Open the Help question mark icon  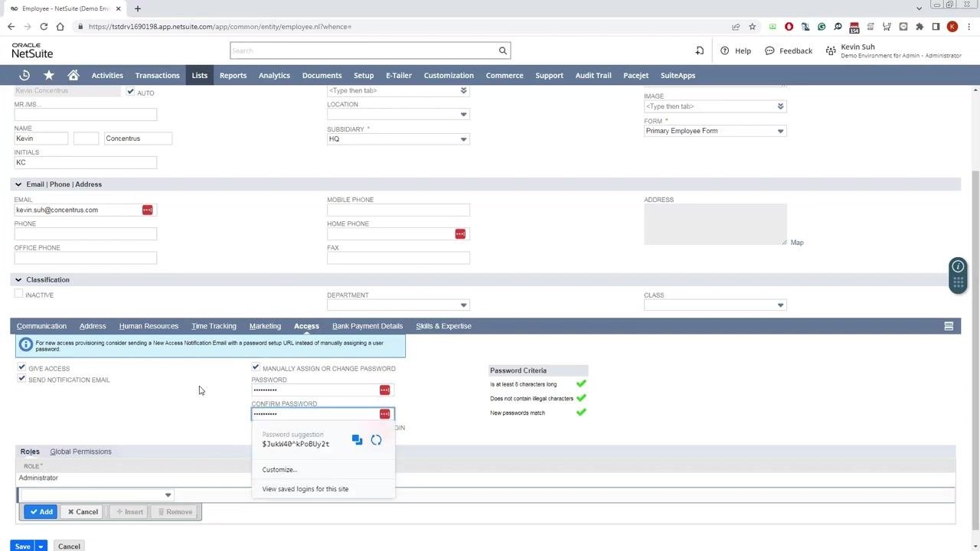pyautogui.click(x=724, y=51)
